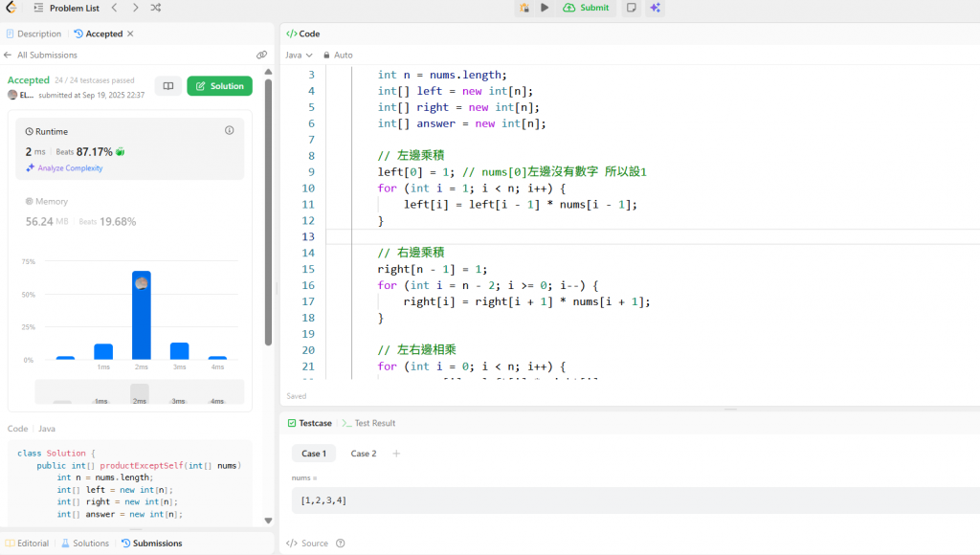Click the submitter avatar
980x555 pixels.
click(x=12, y=95)
